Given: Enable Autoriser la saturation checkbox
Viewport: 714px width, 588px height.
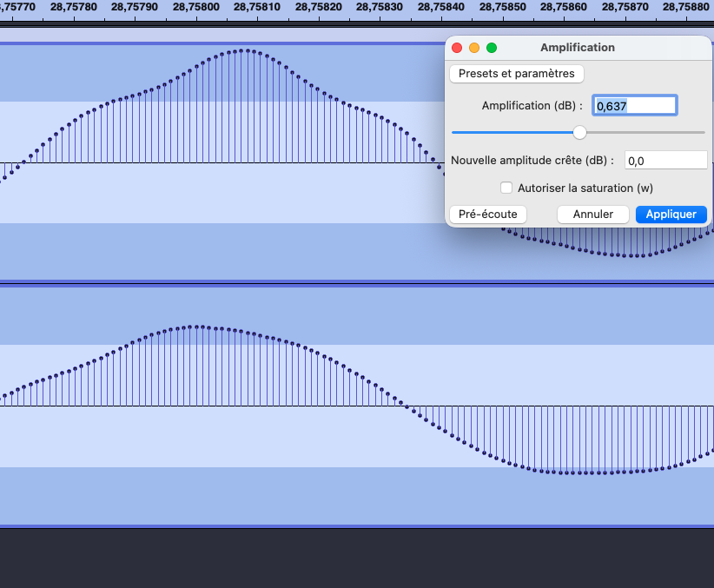Looking at the screenshot, I should pos(506,188).
